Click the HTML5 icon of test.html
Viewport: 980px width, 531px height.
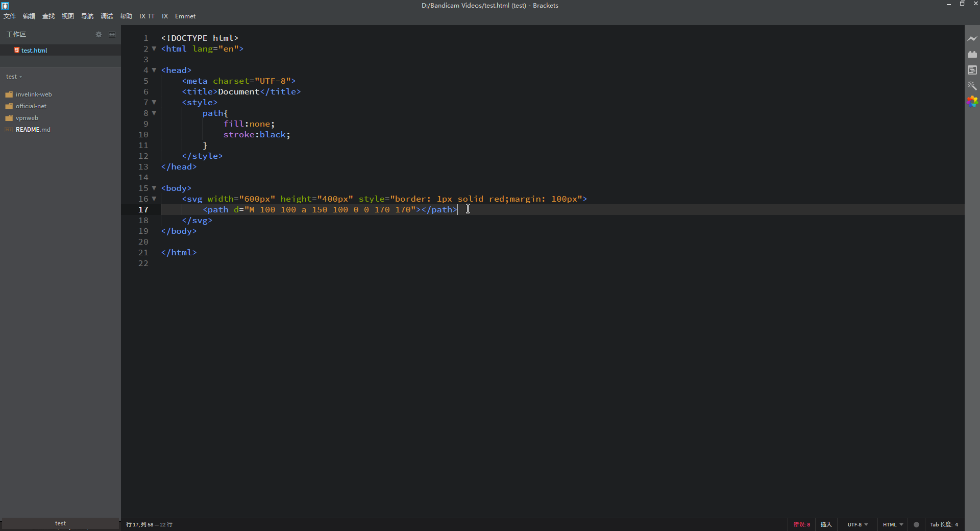tap(17, 50)
